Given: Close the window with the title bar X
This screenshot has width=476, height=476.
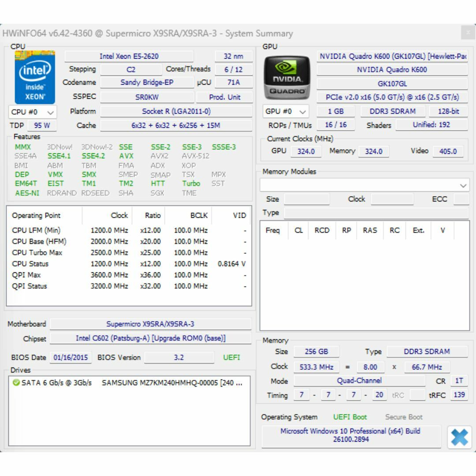Looking at the screenshot, I should 468,32.
